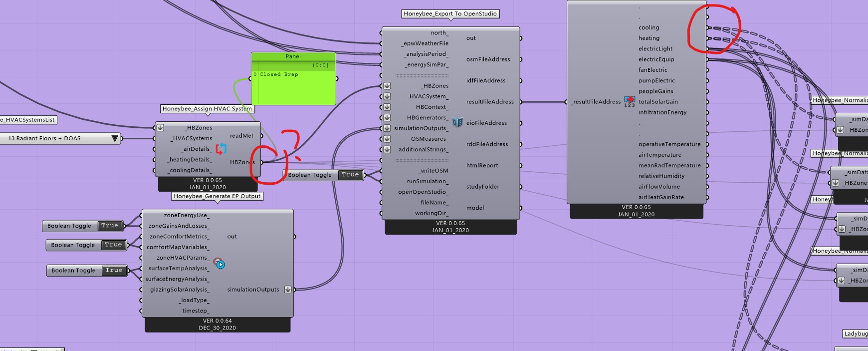The width and height of the screenshot is (868, 351).
Task: Click arrow icon beside additionalStrings_ input
Action: point(387,149)
